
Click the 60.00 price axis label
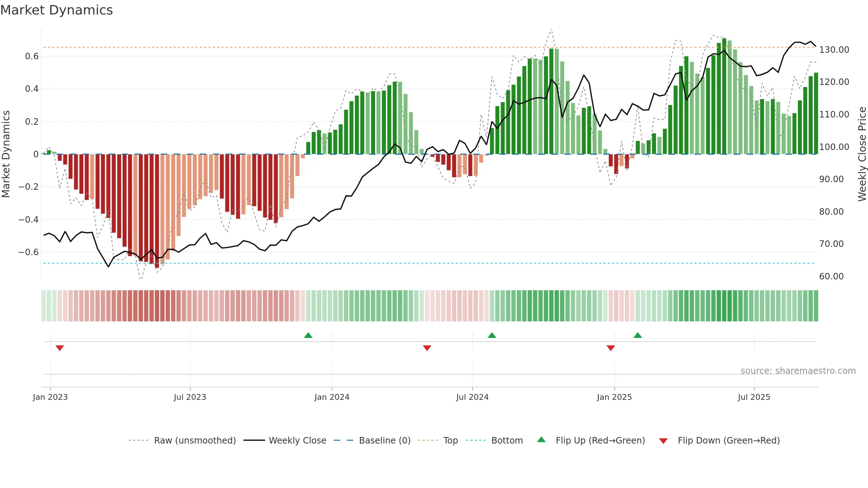[x=831, y=276]
